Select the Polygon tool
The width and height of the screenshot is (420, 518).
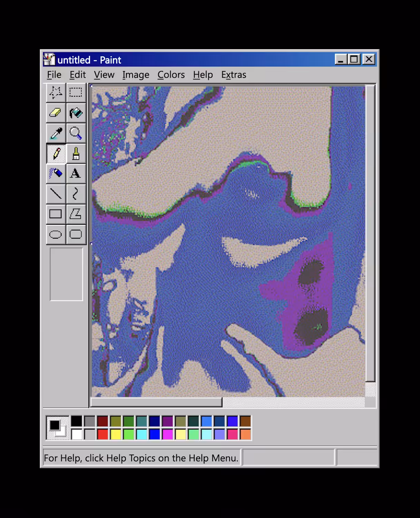click(x=76, y=214)
